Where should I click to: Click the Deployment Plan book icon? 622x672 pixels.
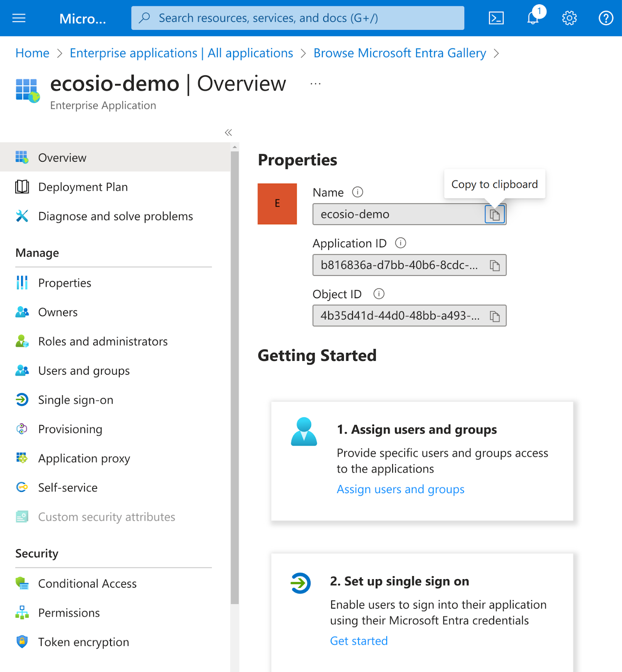(22, 187)
